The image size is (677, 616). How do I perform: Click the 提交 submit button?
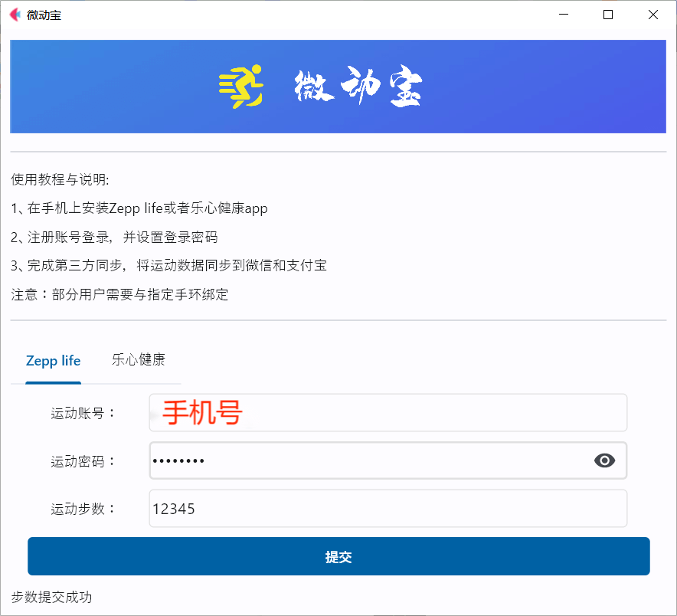(x=338, y=556)
